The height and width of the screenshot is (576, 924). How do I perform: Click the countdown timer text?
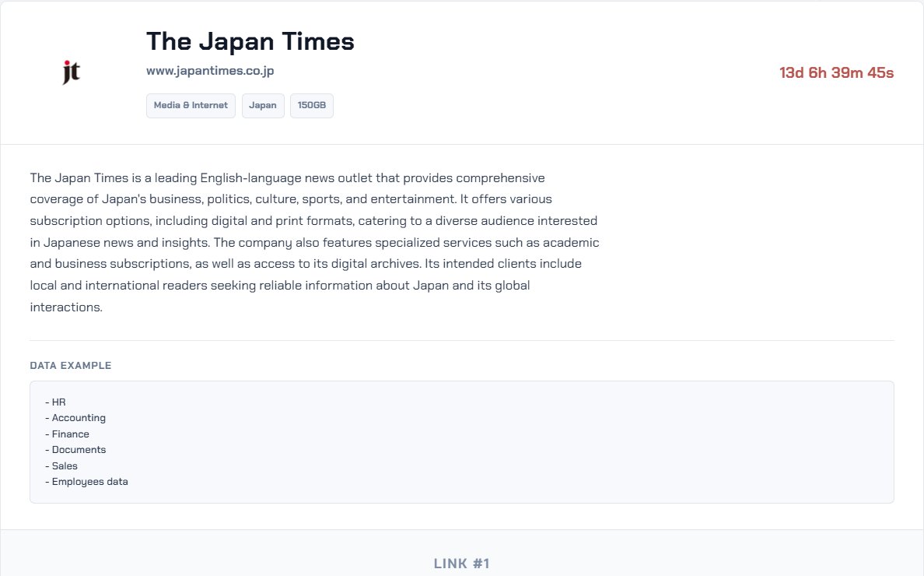(836, 72)
